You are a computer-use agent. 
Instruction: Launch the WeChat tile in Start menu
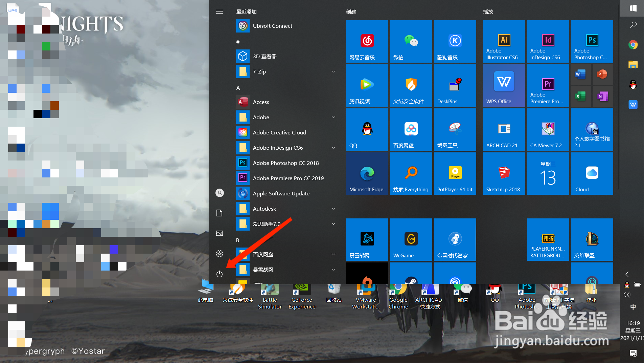point(411,41)
